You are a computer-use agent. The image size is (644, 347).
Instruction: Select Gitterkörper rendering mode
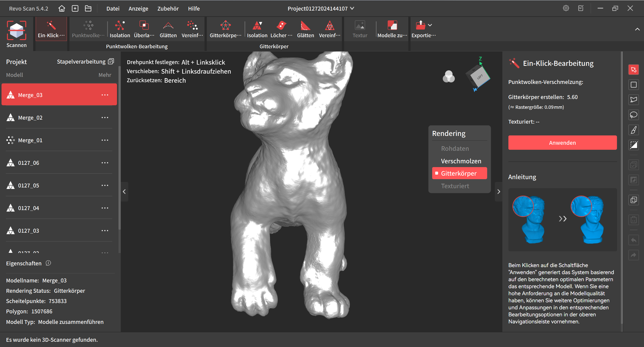459,173
